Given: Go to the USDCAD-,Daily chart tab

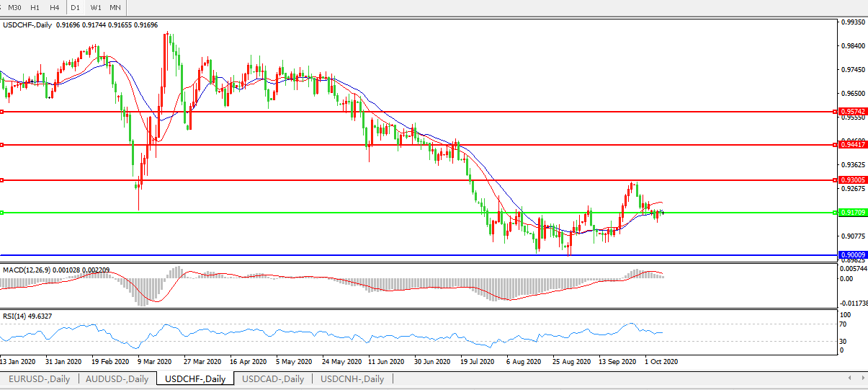Looking at the screenshot, I should tap(273, 379).
